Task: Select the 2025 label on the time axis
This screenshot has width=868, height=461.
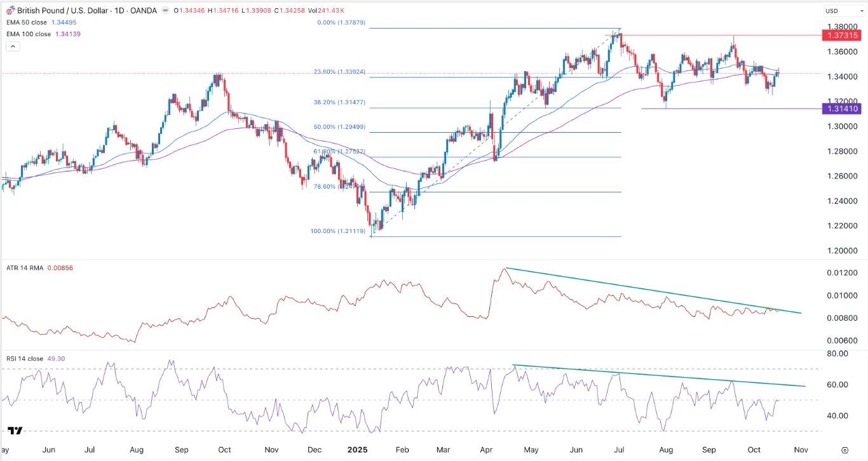Action: 358,450
